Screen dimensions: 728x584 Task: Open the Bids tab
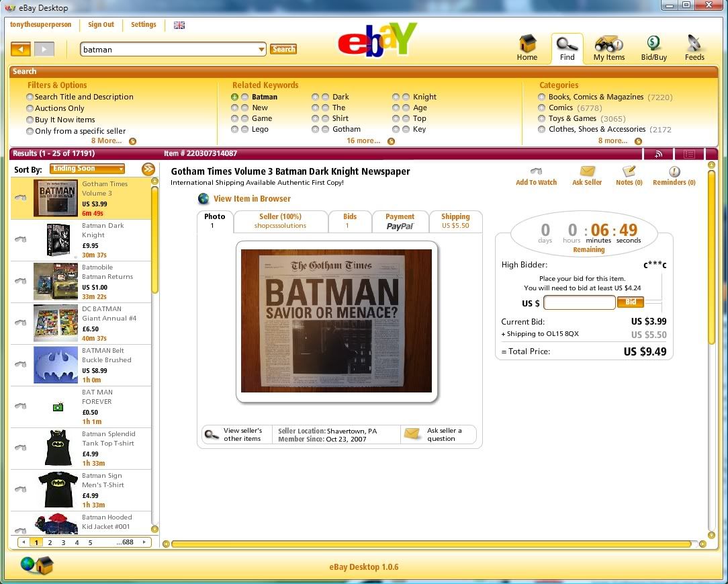click(x=350, y=220)
